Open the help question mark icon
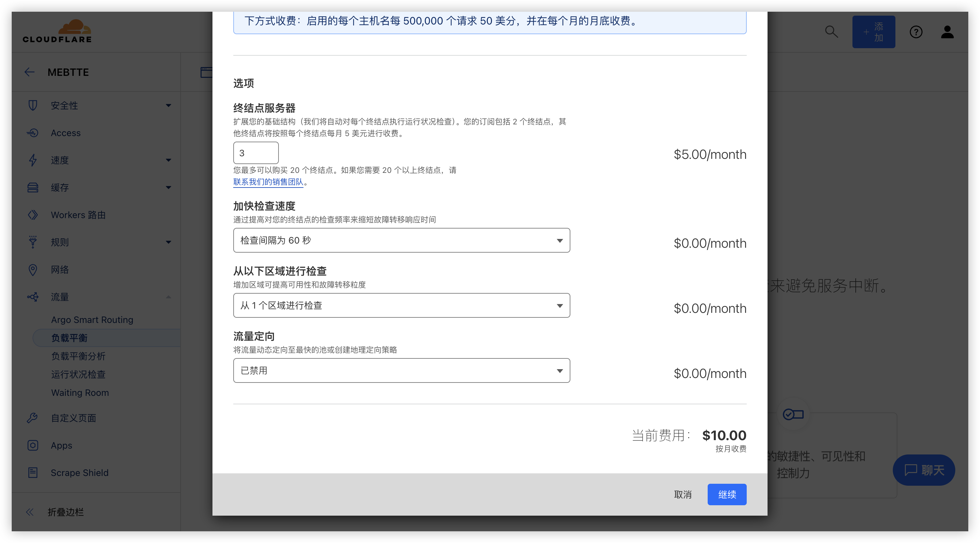The height and width of the screenshot is (543, 980). click(x=916, y=32)
